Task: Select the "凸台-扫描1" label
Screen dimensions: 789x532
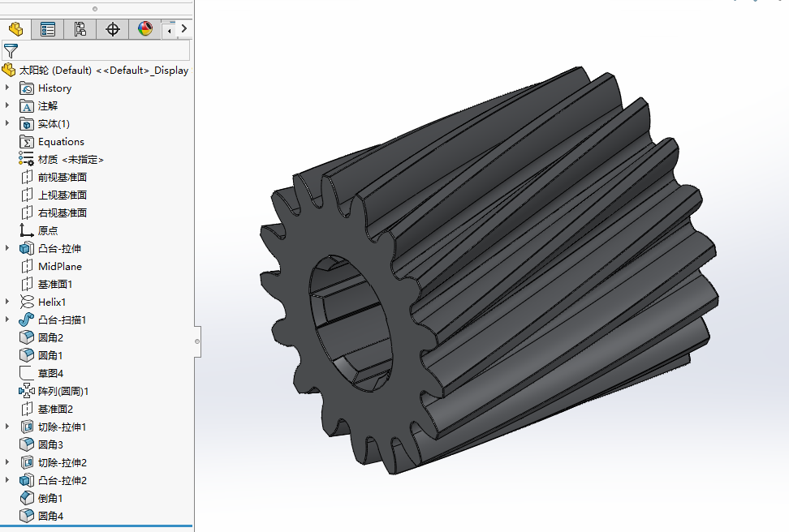Action: 63,320
